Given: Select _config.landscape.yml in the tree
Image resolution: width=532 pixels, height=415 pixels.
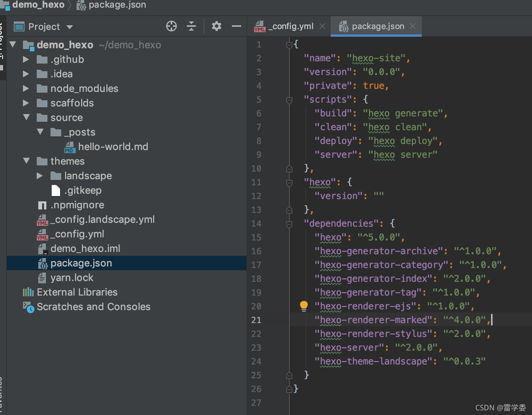Looking at the screenshot, I should [103, 219].
